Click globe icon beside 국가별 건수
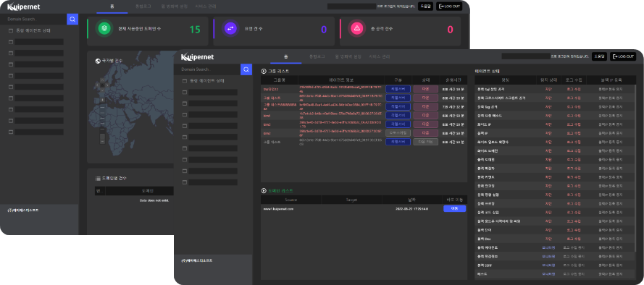The image size is (644, 285). tap(98, 61)
